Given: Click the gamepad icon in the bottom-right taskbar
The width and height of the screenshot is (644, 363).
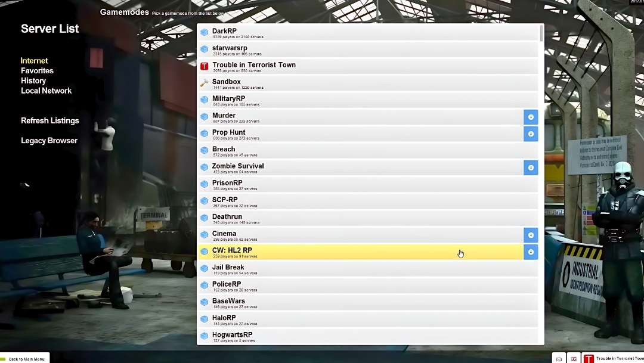Looking at the screenshot, I should pos(559,358).
